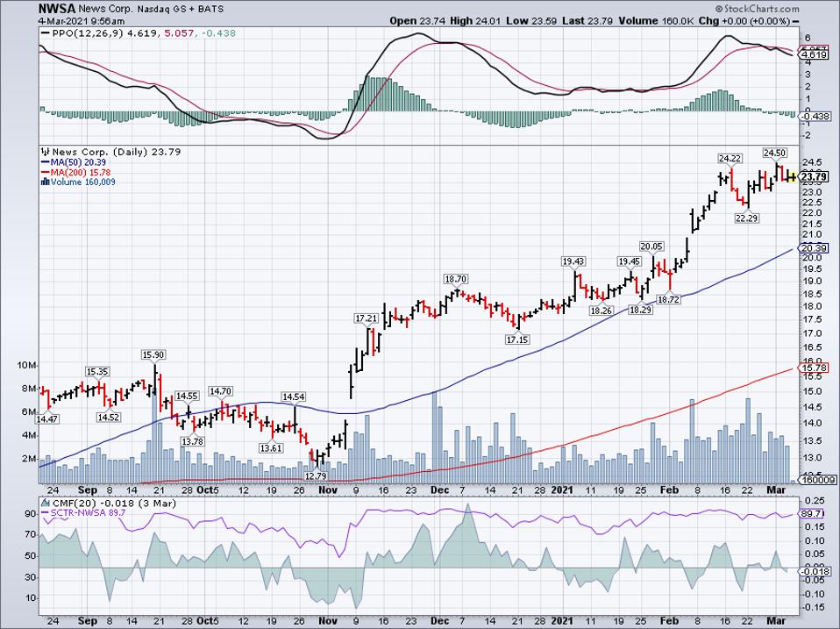
Task: Click the 18.70 high price label
Action: [455, 279]
